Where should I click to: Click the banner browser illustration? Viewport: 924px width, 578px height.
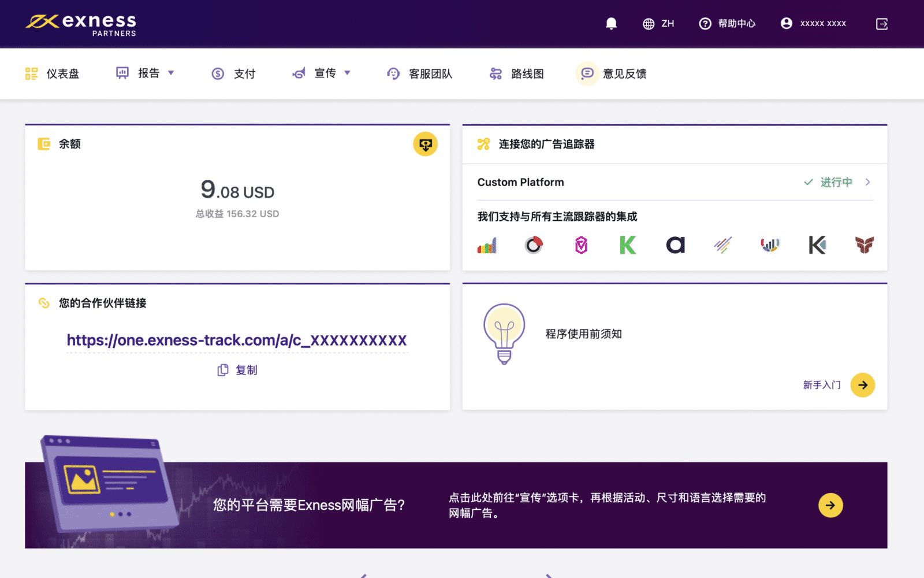tap(110, 484)
